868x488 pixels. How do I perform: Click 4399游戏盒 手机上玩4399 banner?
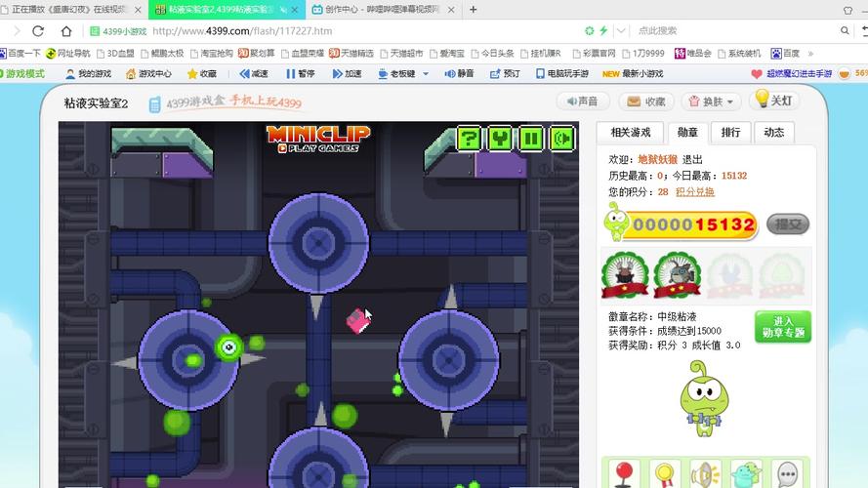226,102
